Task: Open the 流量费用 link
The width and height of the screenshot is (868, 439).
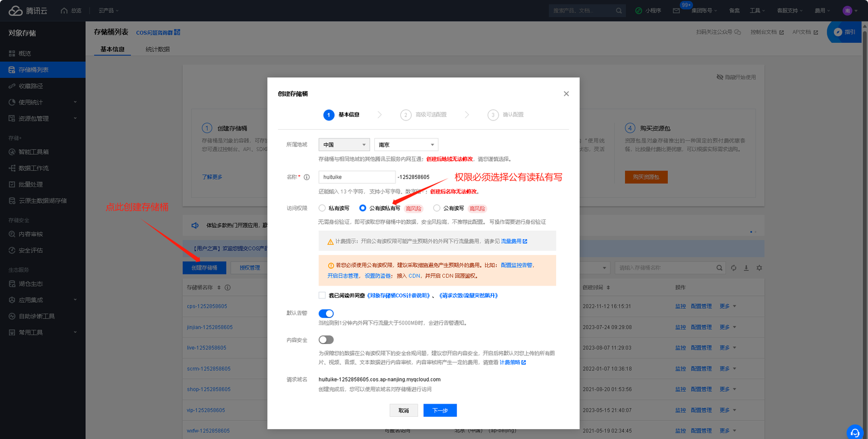Action: (x=514, y=241)
